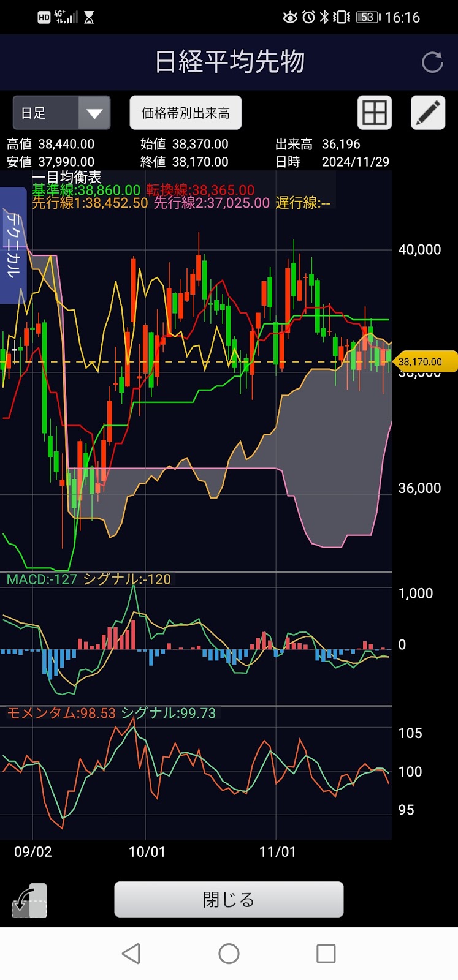Tap the MACD:-127 indicator label
Screen dimensions: 458x980
pos(42,579)
